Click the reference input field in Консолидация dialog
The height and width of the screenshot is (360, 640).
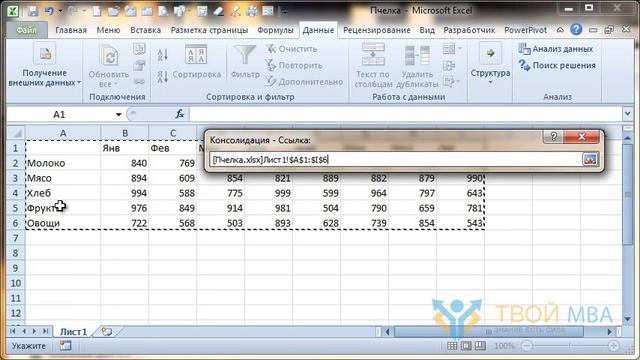[396, 160]
